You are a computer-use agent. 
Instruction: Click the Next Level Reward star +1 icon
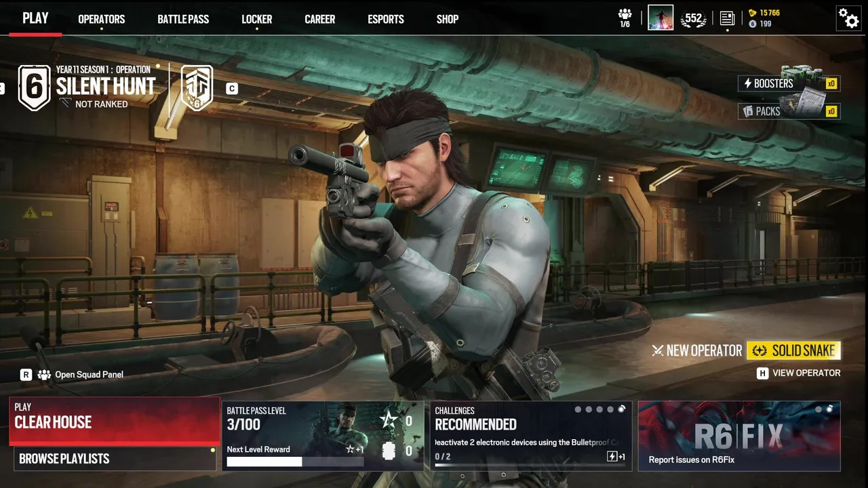click(355, 449)
